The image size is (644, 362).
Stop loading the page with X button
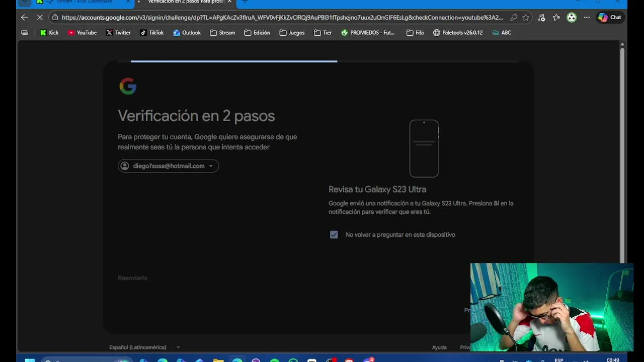click(x=40, y=18)
